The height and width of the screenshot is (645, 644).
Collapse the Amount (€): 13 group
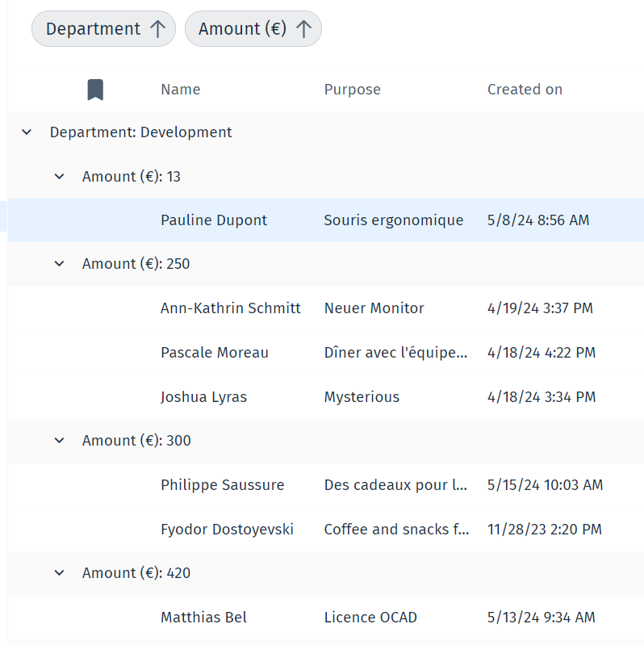tap(59, 177)
